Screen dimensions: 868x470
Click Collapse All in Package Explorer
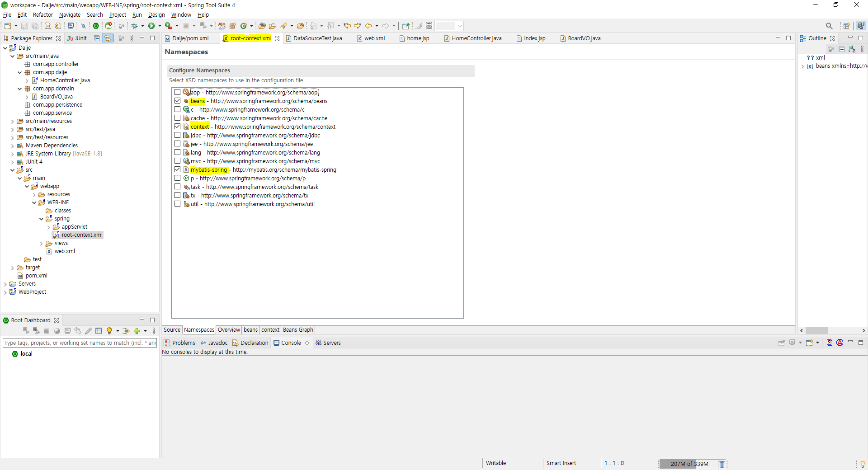click(x=97, y=38)
